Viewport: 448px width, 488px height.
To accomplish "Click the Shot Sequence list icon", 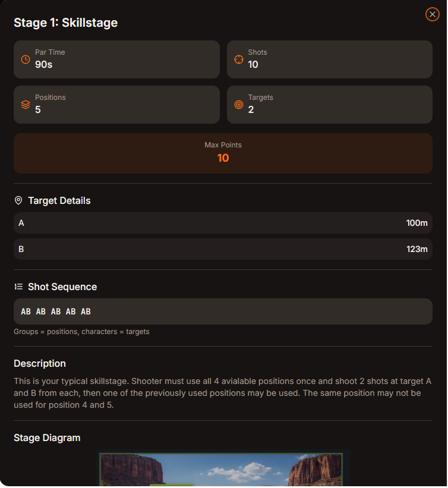I will [x=18, y=286].
